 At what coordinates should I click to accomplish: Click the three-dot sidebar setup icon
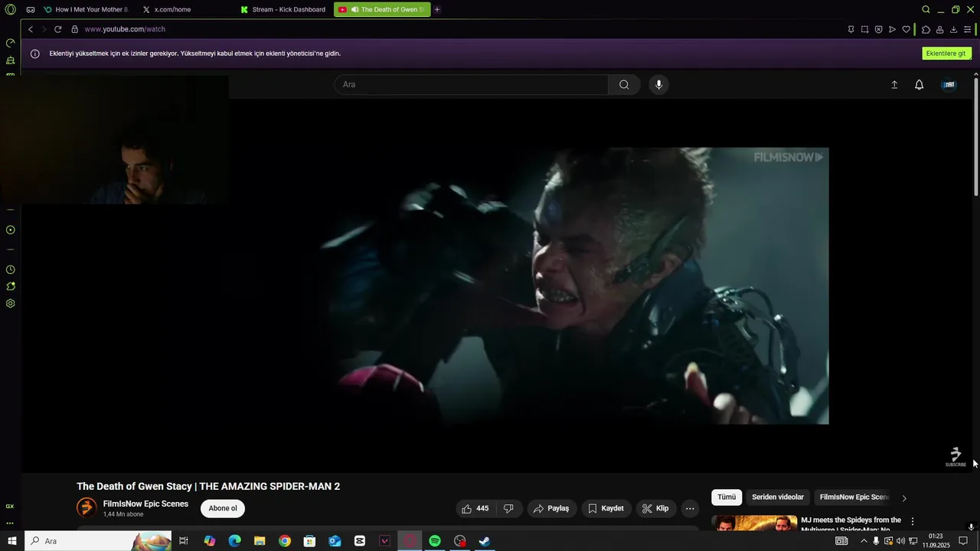[10, 523]
